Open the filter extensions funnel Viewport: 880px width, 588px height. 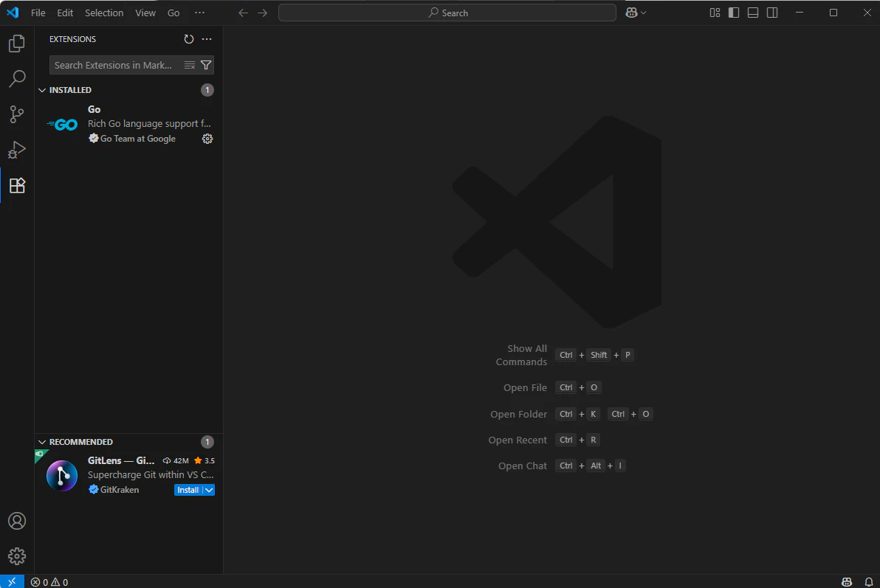tap(206, 65)
